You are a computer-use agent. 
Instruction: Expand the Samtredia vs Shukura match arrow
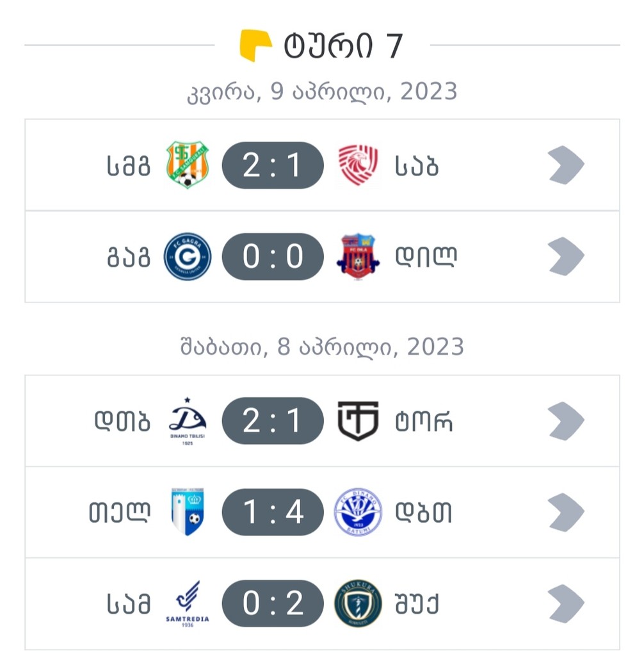point(566,603)
